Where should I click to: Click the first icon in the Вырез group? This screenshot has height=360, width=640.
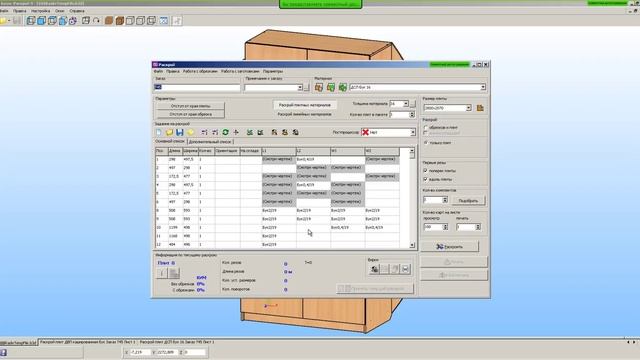374,269
